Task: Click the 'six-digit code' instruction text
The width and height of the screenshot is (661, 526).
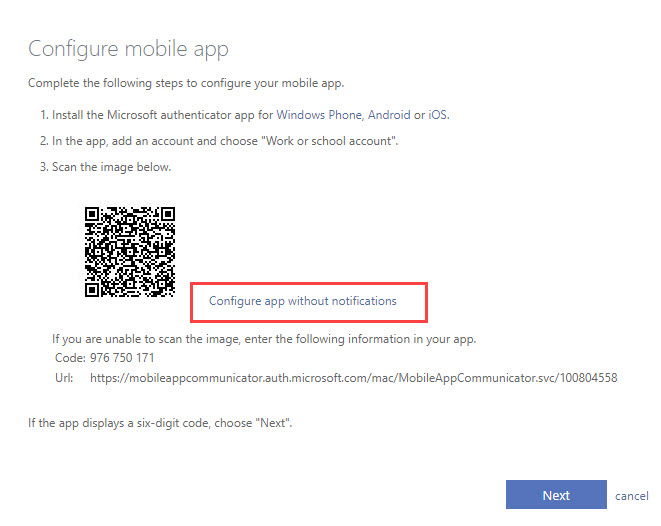Action: 160,423
